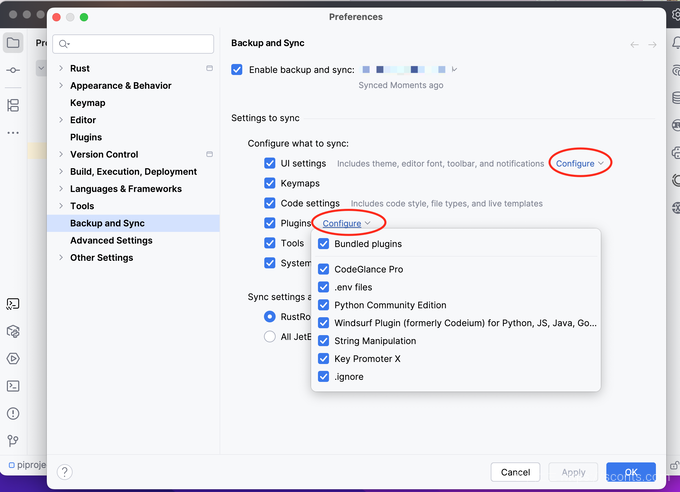
Task: Uncheck the UI settings checkbox
Action: 270,163
